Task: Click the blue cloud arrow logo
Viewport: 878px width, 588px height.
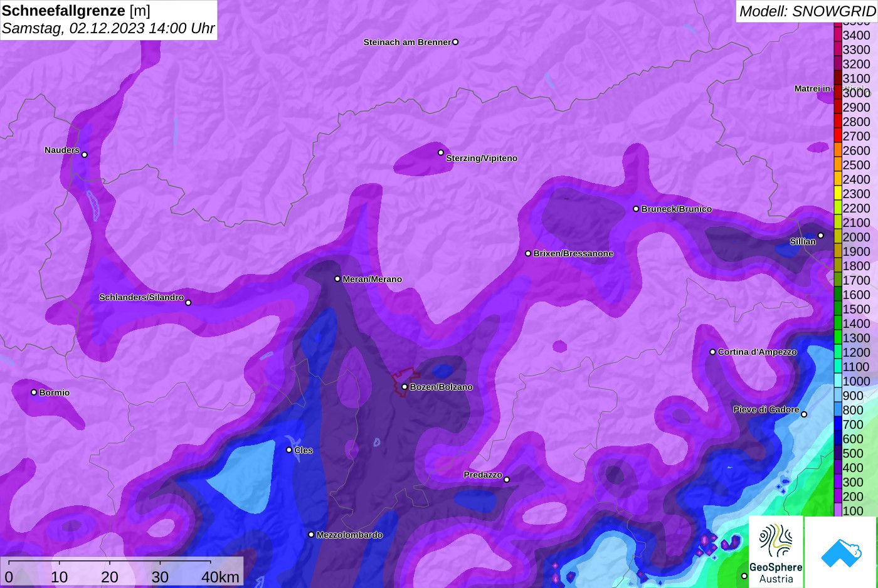Action: (x=841, y=552)
